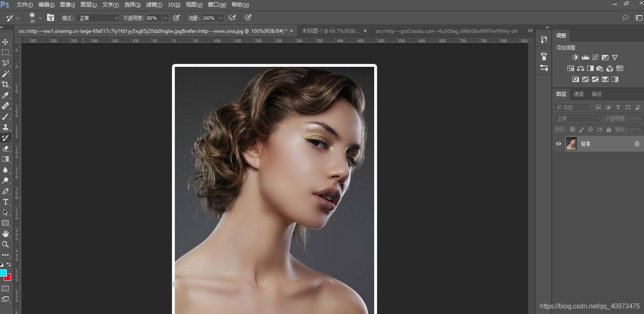This screenshot has width=644, height=314.
Task: Select the Move tool
Action: [5, 42]
